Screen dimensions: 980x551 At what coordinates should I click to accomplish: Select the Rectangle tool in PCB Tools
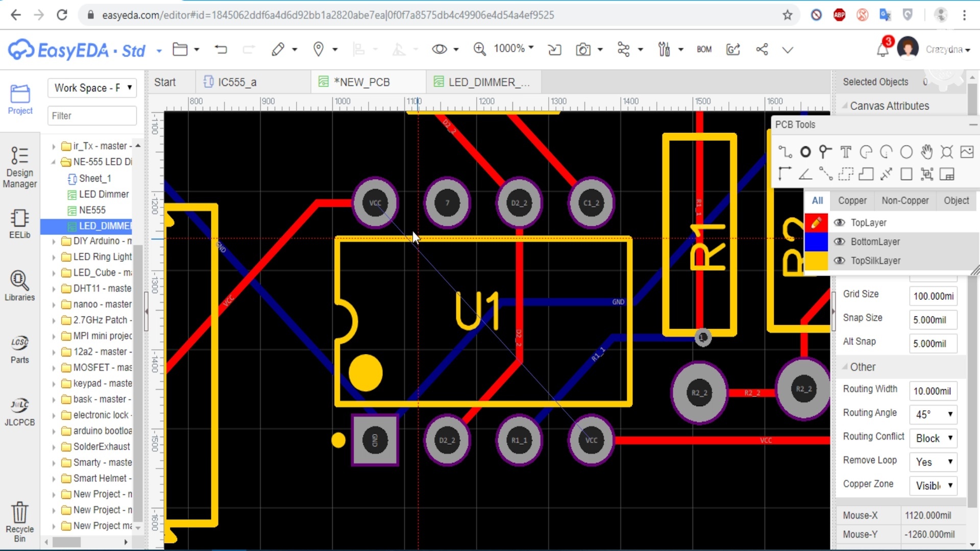point(906,174)
